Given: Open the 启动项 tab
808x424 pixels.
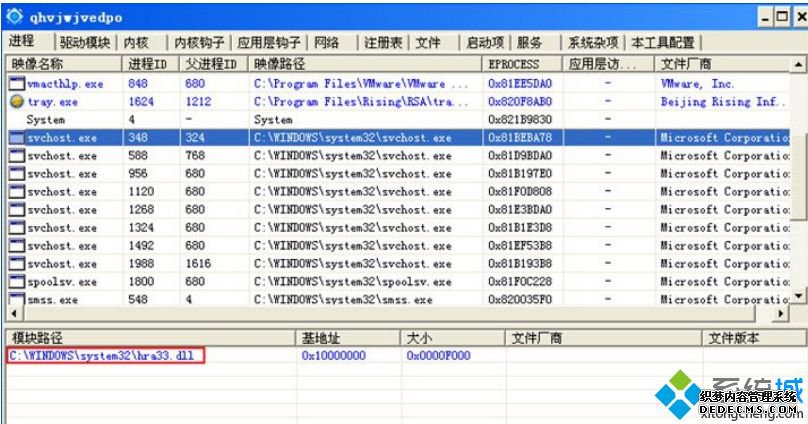Looking at the screenshot, I should [484, 42].
